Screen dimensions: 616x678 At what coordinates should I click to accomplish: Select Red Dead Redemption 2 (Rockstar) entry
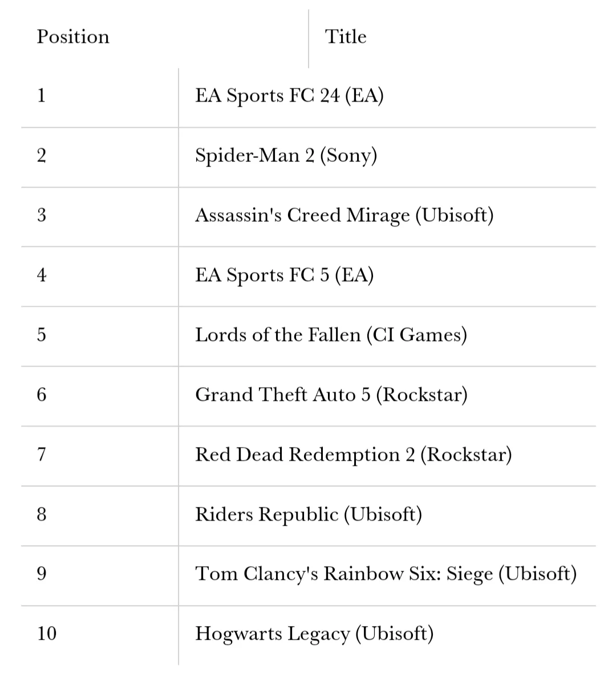(x=354, y=454)
